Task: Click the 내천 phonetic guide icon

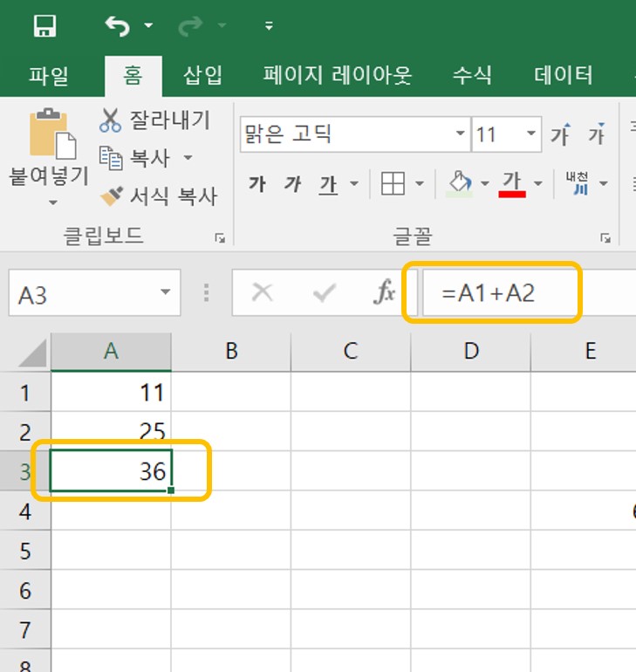Action: point(578,183)
